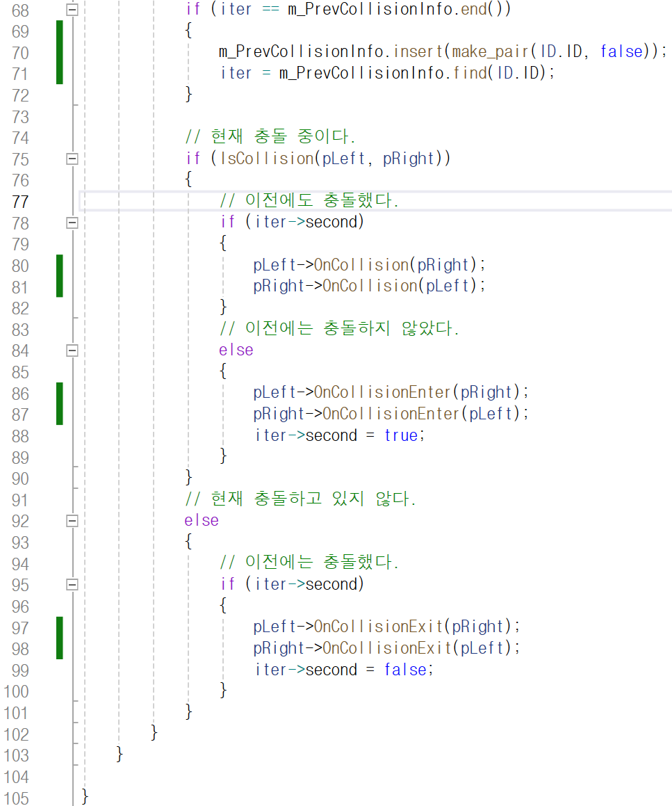672x806 pixels.
Task: Click 'm_PrevCollisionInfo.find' on line 71
Action: 383,73
